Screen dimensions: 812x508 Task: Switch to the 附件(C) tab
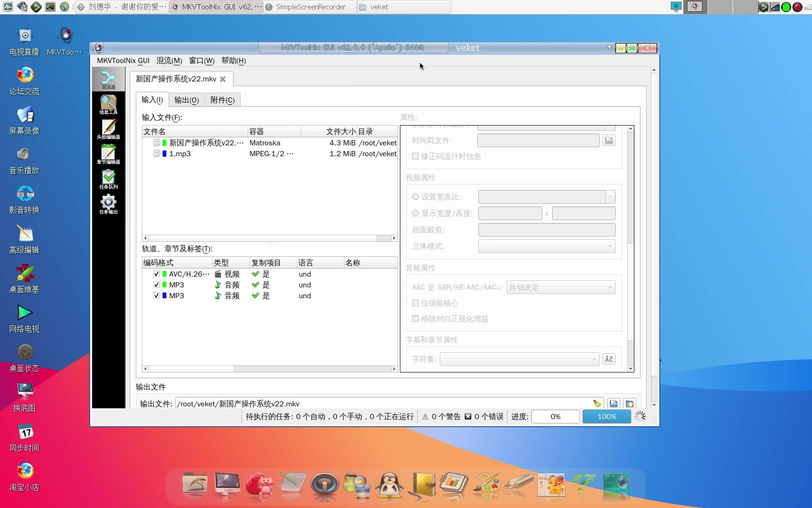coord(222,100)
